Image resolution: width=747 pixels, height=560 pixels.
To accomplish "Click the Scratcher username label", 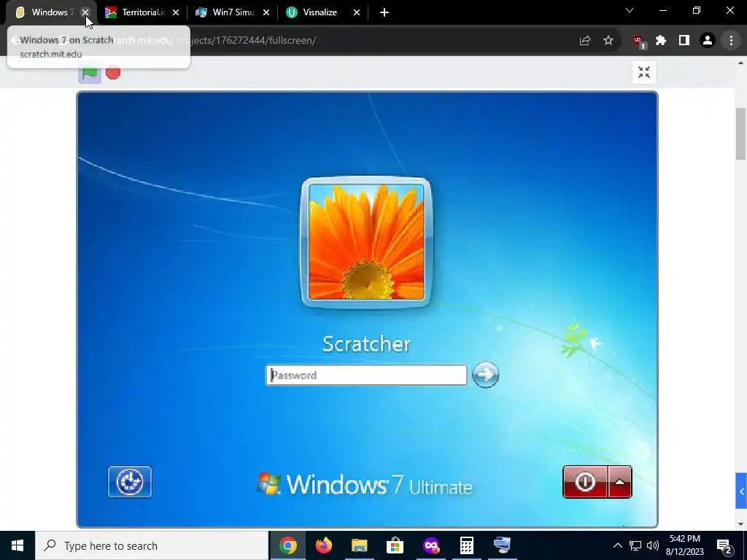I will [x=366, y=344].
